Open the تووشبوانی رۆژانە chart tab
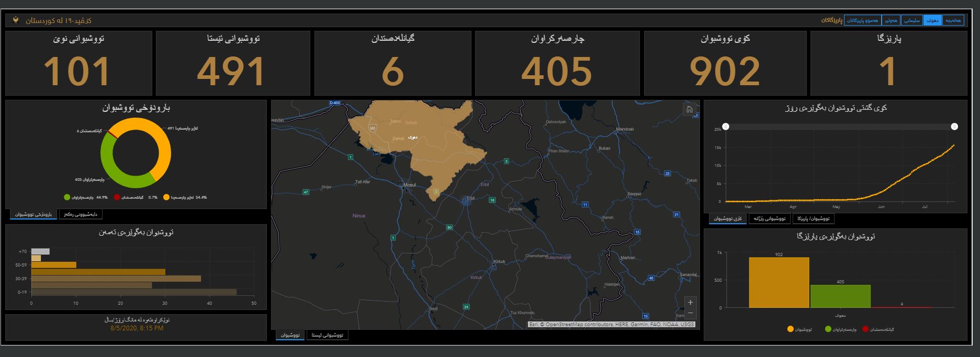The image size is (980, 357). pyautogui.click(x=770, y=219)
